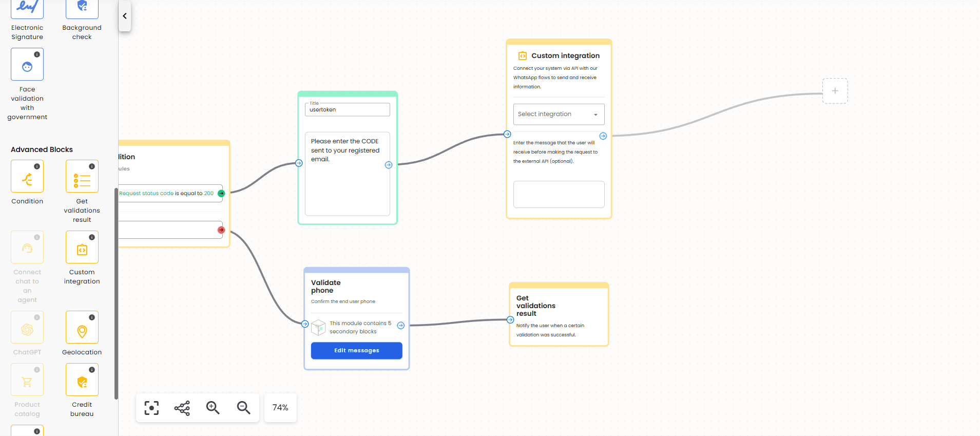Image resolution: width=980 pixels, height=436 pixels.
Task: Click the plus placeholder to add a block
Action: [835, 91]
